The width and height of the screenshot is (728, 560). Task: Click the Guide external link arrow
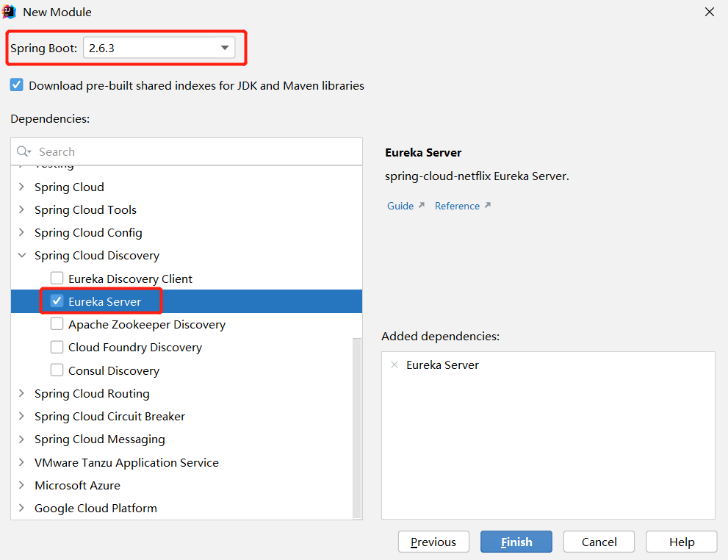coord(421,205)
